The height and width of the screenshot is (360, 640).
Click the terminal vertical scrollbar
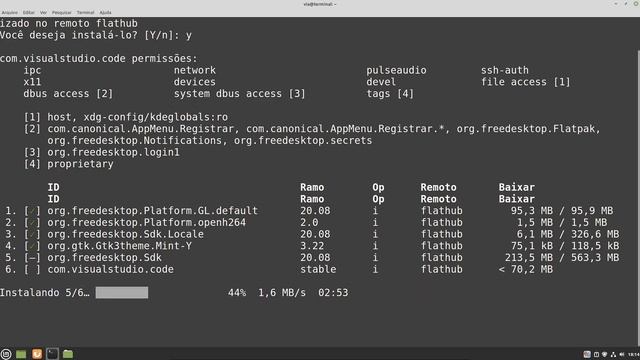point(638,198)
